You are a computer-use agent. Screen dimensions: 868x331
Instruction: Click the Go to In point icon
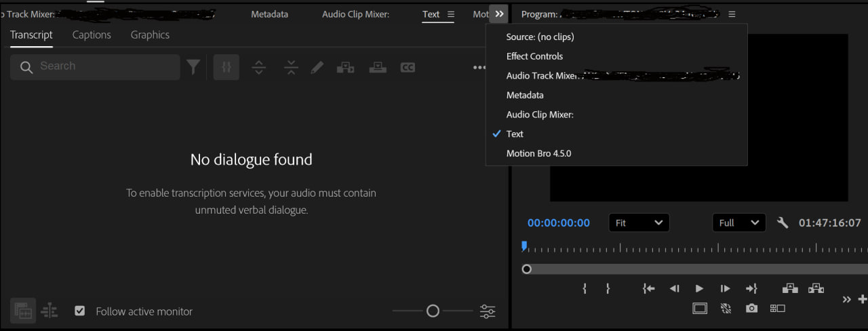tap(648, 288)
